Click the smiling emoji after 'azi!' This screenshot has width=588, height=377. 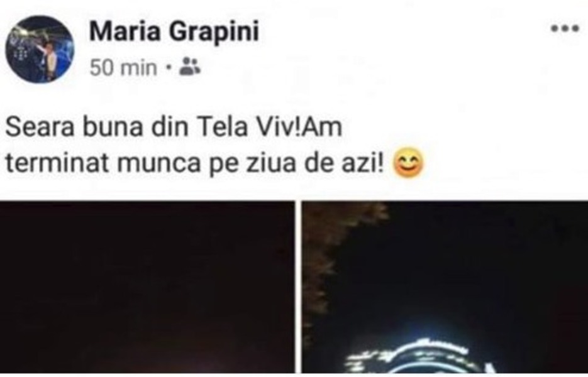(408, 164)
